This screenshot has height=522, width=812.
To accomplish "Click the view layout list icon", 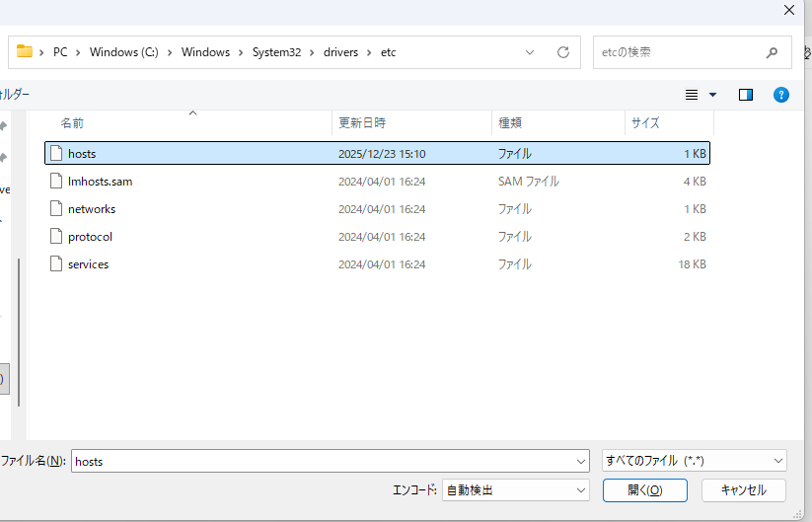I will point(692,95).
